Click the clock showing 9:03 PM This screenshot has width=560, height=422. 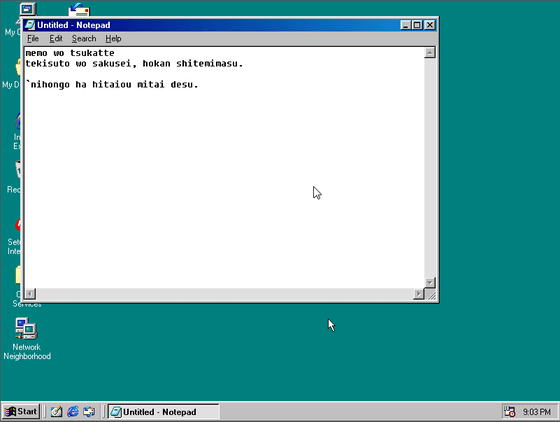(x=537, y=412)
